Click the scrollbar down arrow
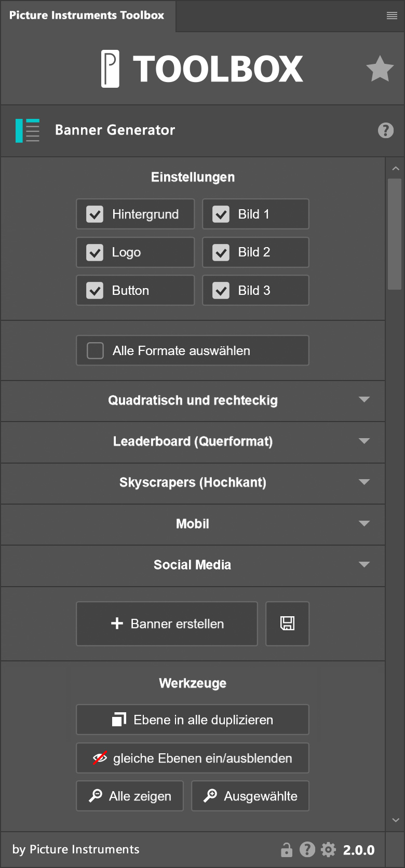Viewport: 405px width, 868px height. click(396, 820)
